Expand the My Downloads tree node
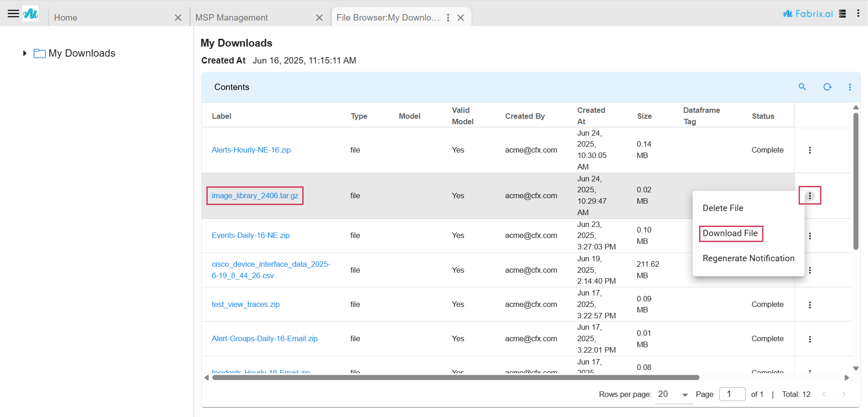 point(25,53)
